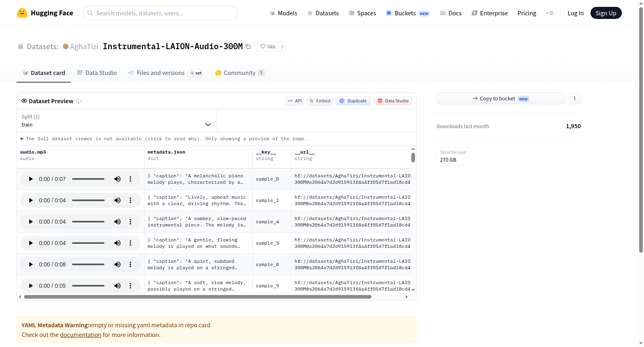Play the sample_5 audio clip
The image size is (644, 347).
pos(31,243)
